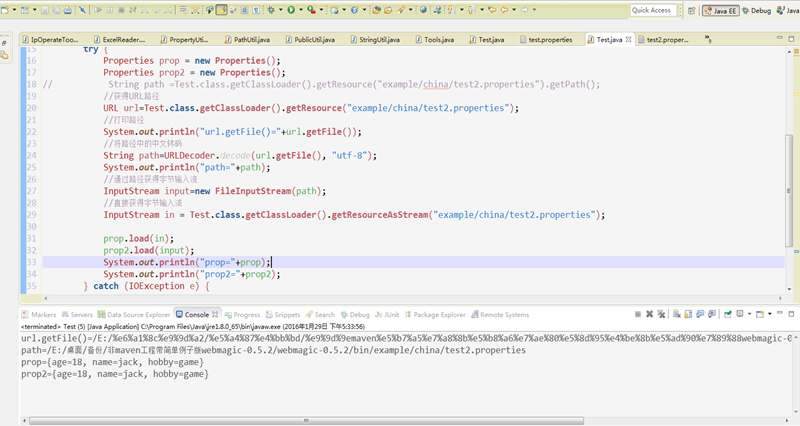Open the Tools.java editor tab
Image resolution: width=800 pixels, height=426 pixels.
(435, 39)
